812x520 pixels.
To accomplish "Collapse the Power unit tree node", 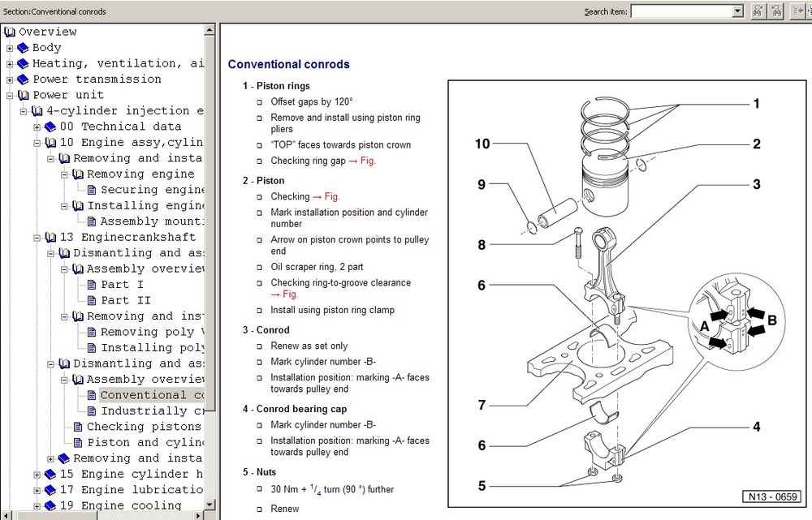I will pyautogui.click(x=10, y=95).
